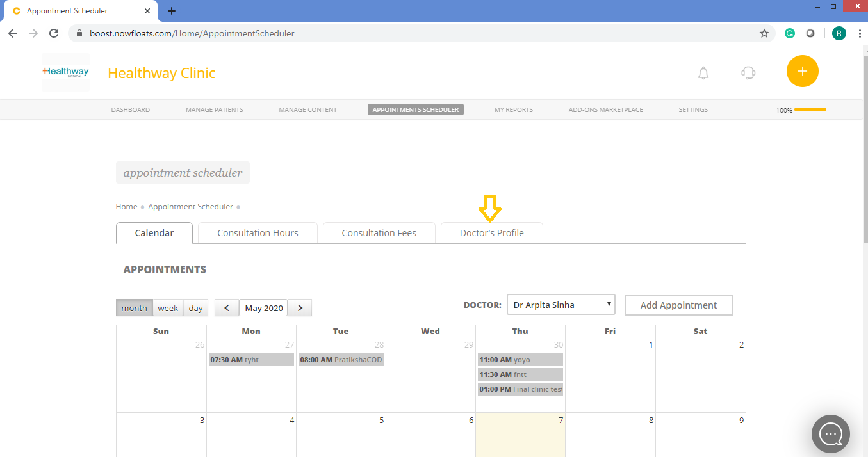The height and width of the screenshot is (457, 868).
Task: Select Friday day 1 cell
Action: pos(610,374)
